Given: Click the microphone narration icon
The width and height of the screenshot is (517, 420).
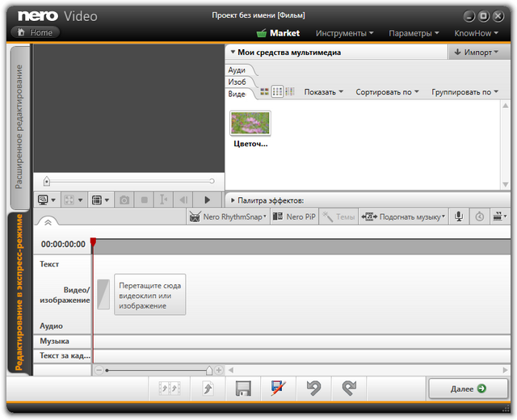Looking at the screenshot, I should coord(459,216).
